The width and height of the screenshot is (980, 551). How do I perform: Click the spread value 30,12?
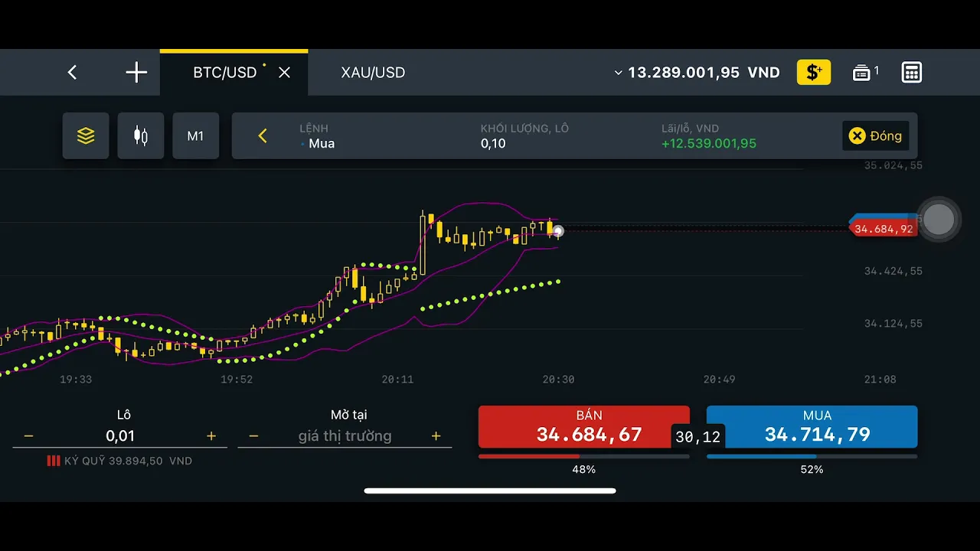pyautogui.click(x=697, y=437)
